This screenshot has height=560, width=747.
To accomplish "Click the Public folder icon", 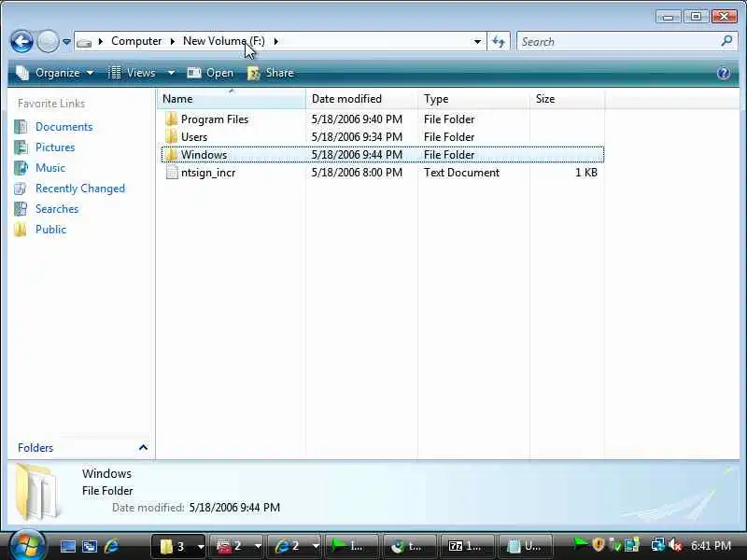I will point(21,229).
